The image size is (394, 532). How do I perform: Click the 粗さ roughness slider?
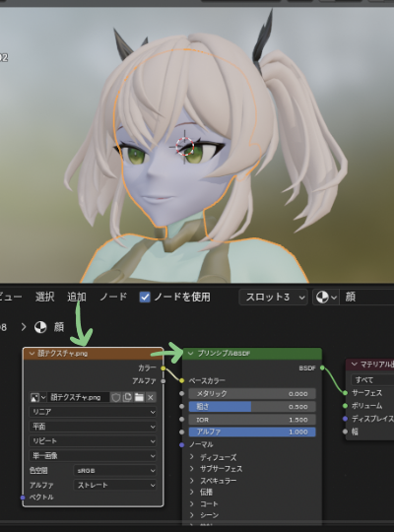coord(252,407)
